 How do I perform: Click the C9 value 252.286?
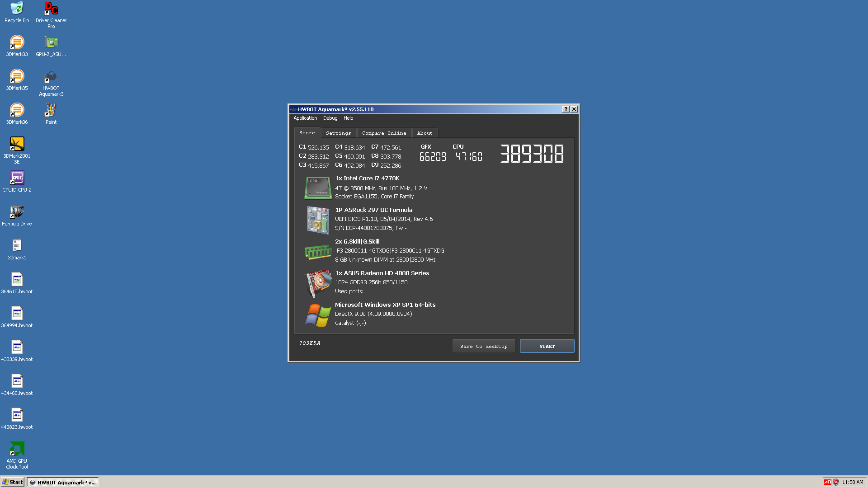tap(391, 165)
